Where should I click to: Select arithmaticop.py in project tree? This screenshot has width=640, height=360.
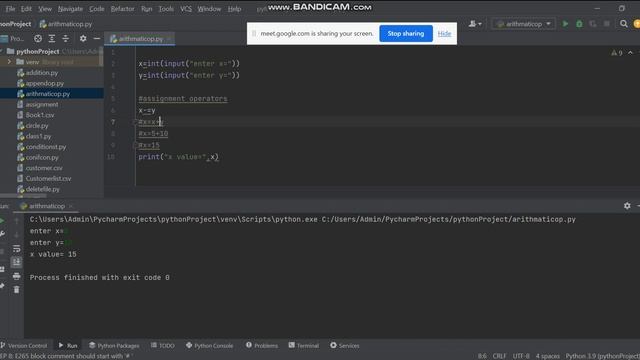tap(48, 94)
